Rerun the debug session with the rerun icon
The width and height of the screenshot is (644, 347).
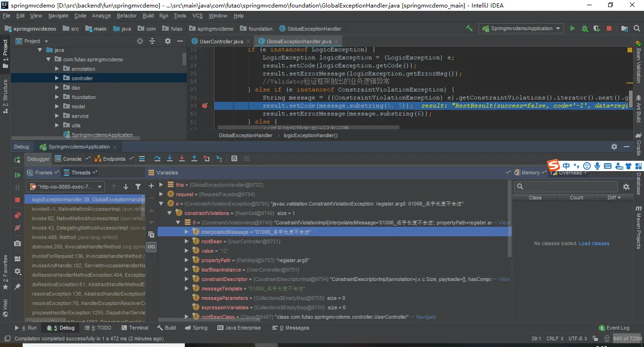click(17, 159)
